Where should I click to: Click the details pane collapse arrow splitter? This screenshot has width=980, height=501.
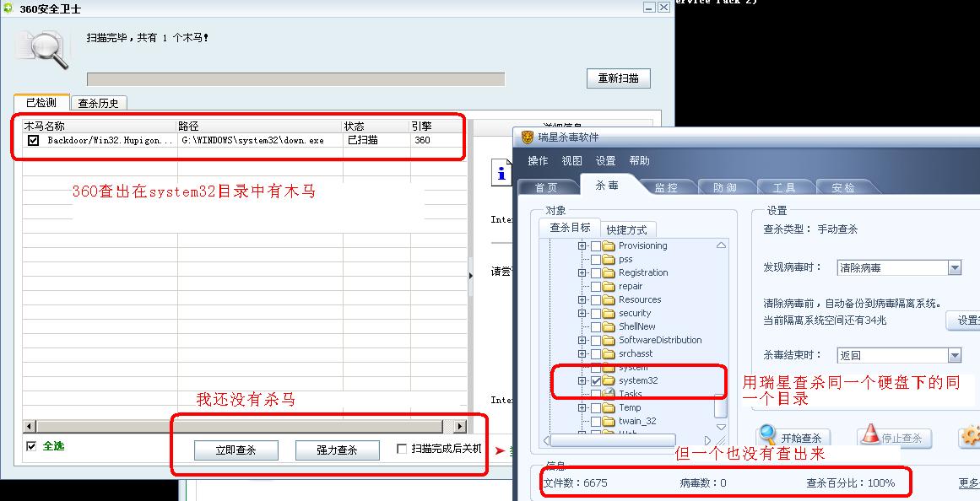(x=470, y=275)
